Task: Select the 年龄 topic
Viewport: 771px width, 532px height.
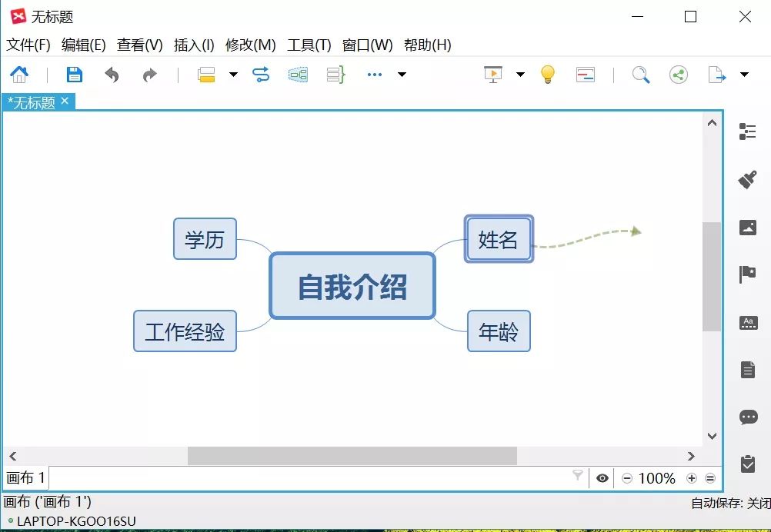Action: point(499,331)
